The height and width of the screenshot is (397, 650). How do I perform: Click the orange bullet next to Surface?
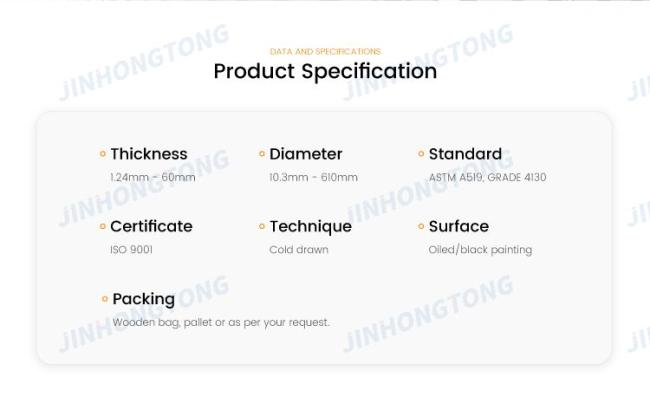[421, 226]
